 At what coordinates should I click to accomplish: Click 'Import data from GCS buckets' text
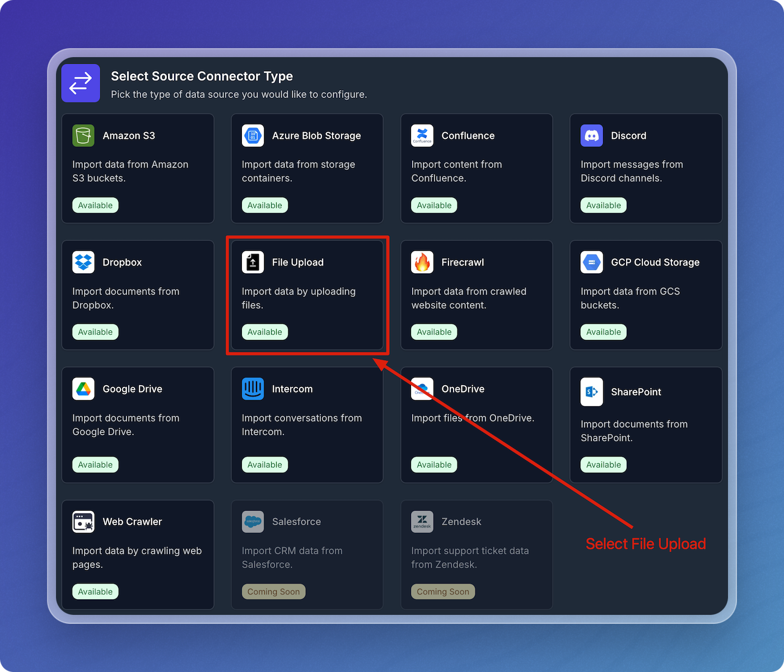pyautogui.click(x=630, y=298)
